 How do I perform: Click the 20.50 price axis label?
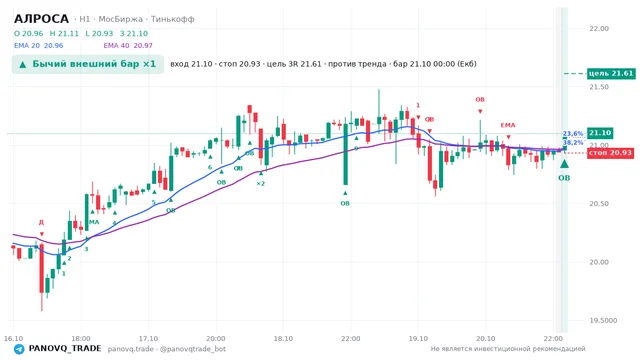tap(599, 204)
